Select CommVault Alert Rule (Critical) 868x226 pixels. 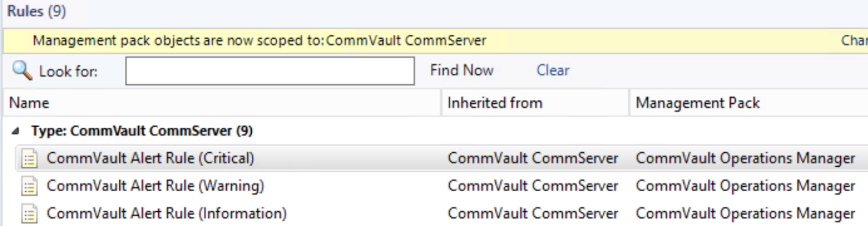point(150,158)
